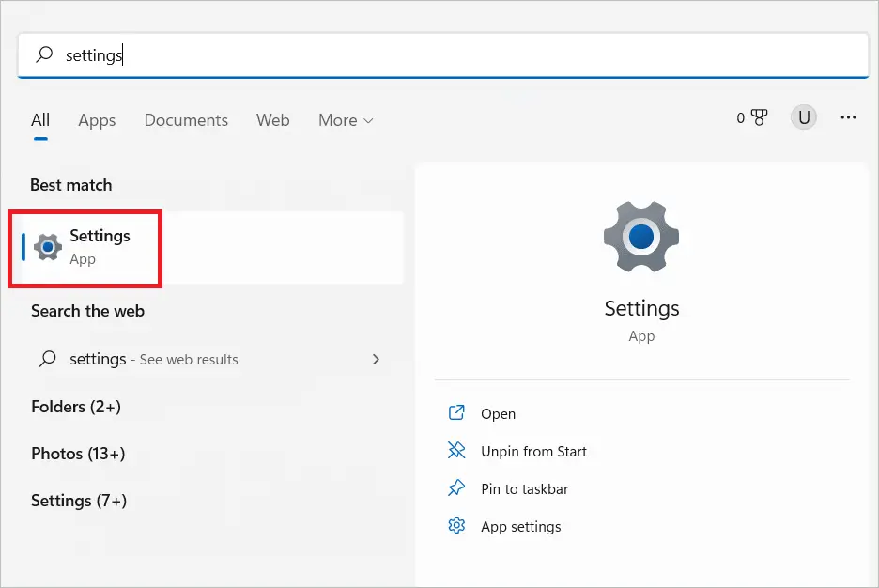Open the rewards trophy icon
Screen dimensions: 879x588
759,117
